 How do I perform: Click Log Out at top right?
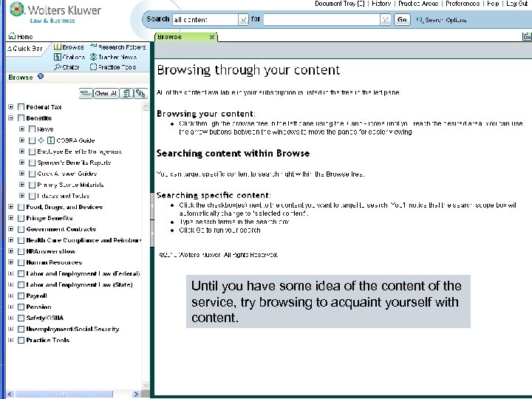517,4
